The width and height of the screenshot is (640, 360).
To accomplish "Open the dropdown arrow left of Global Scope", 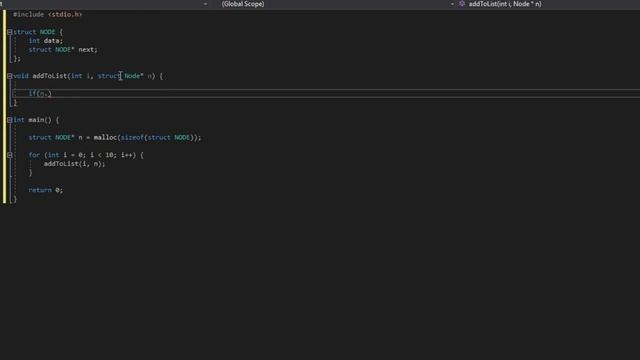I will 205,4.
